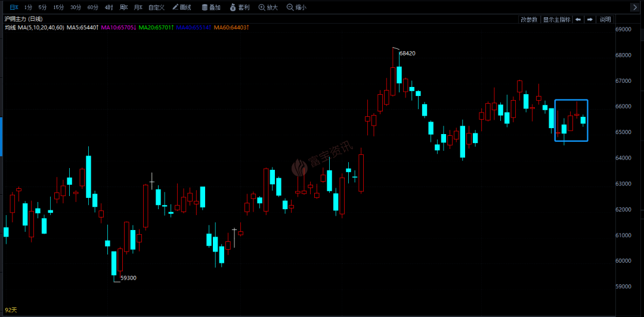Click the 60000 price axis label
Screen dimensions: 644x317
(x=623, y=261)
